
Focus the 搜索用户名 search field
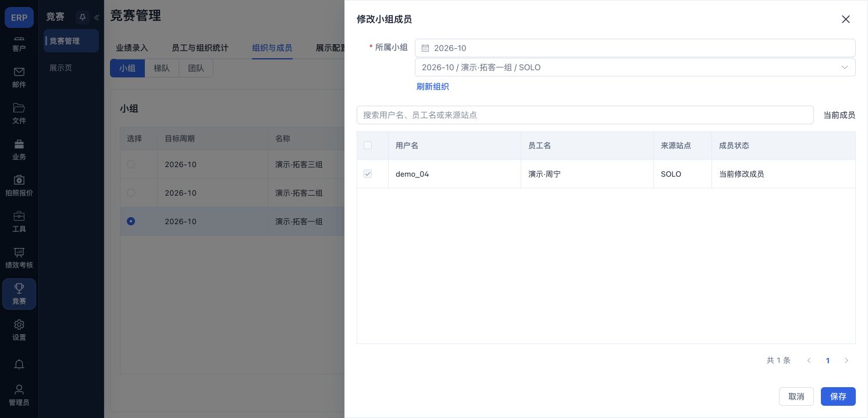click(x=585, y=115)
